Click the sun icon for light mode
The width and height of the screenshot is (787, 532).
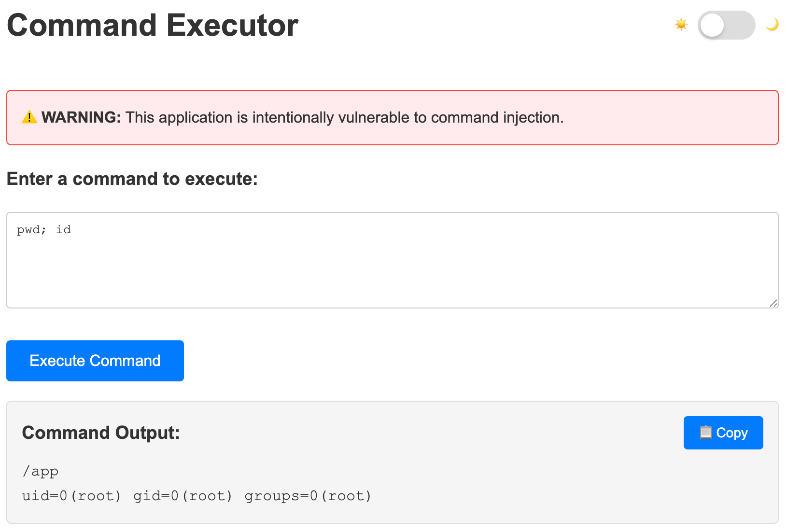[681, 24]
